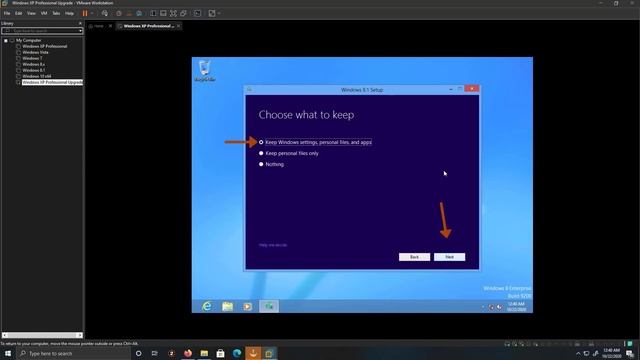Viewport: 640px width, 360px height.
Task: Select Windows Vista in library
Action: pos(35,52)
